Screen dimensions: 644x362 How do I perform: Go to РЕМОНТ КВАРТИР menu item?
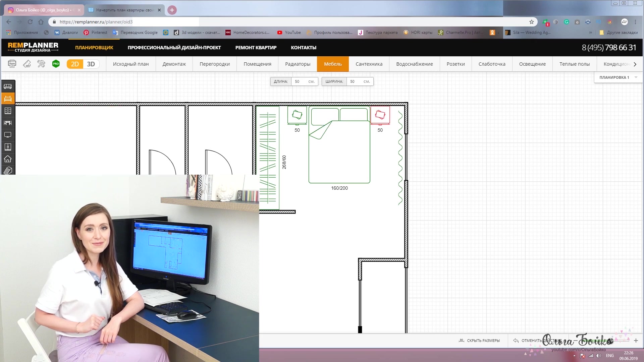pyautogui.click(x=256, y=48)
